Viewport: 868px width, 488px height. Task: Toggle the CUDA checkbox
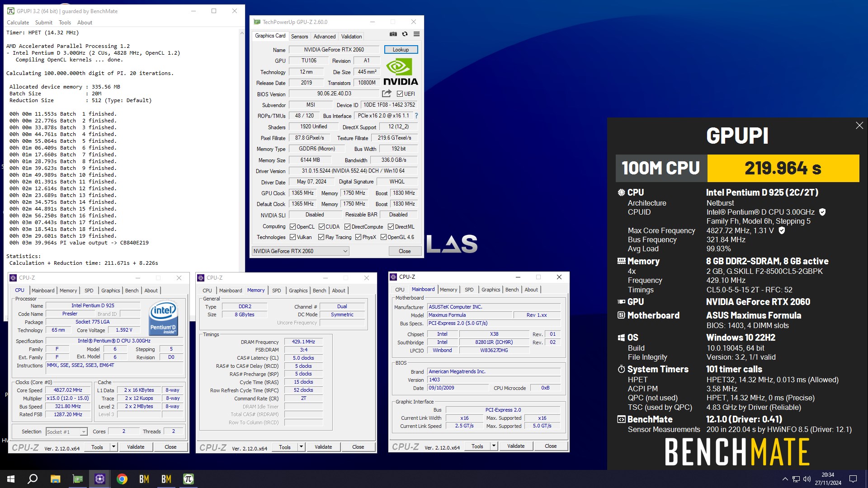tap(321, 227)
